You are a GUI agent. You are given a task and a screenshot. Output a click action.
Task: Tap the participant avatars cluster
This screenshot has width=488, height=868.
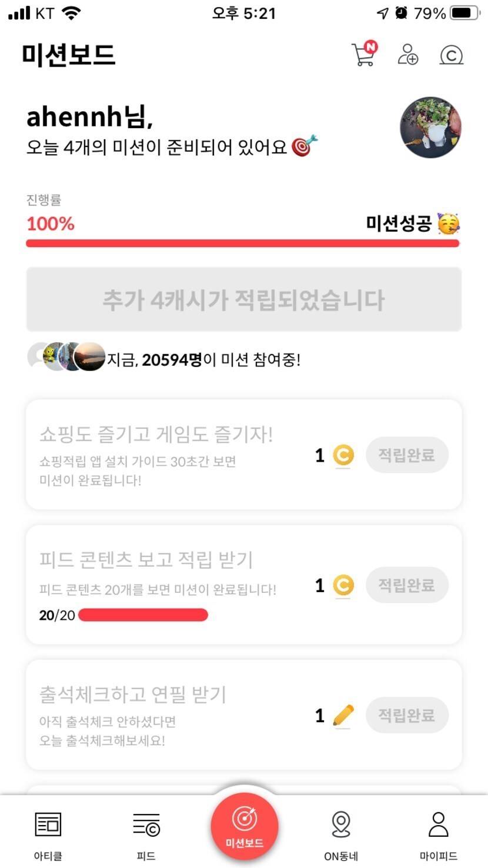click(x=66, y=356)
